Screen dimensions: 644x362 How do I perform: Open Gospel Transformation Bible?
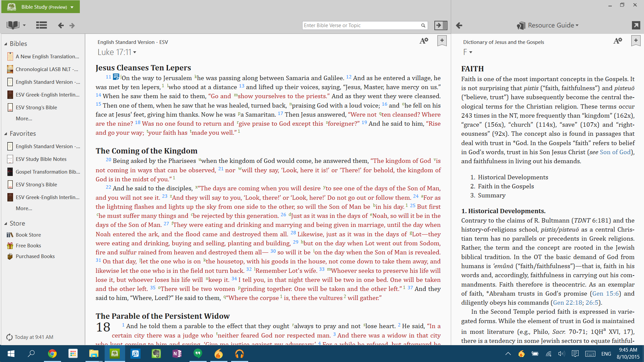[44, 172]
